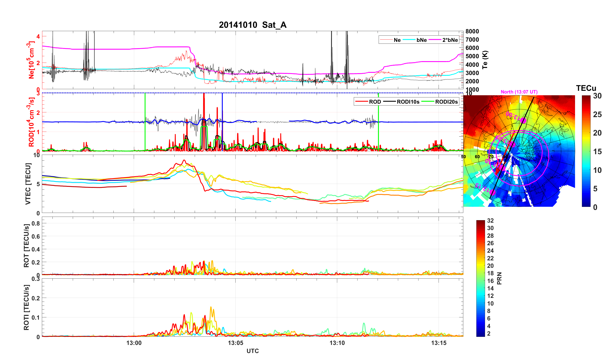Image resolution: width=602 pixels, height=364 pixels.
Task: Click the "2*bNe" magenta legend entry
Action: click(x=450, y=40)
